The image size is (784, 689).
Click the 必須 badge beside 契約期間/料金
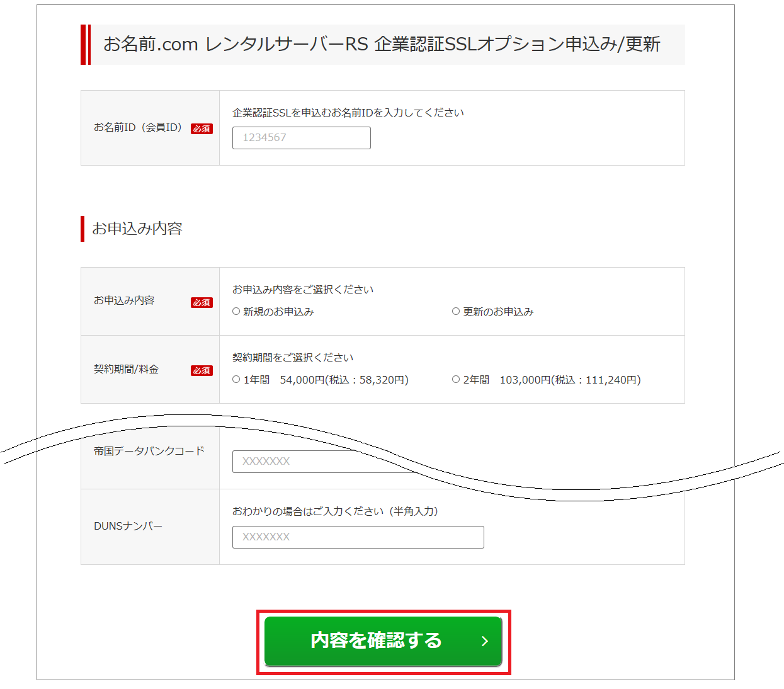point(202,370)
